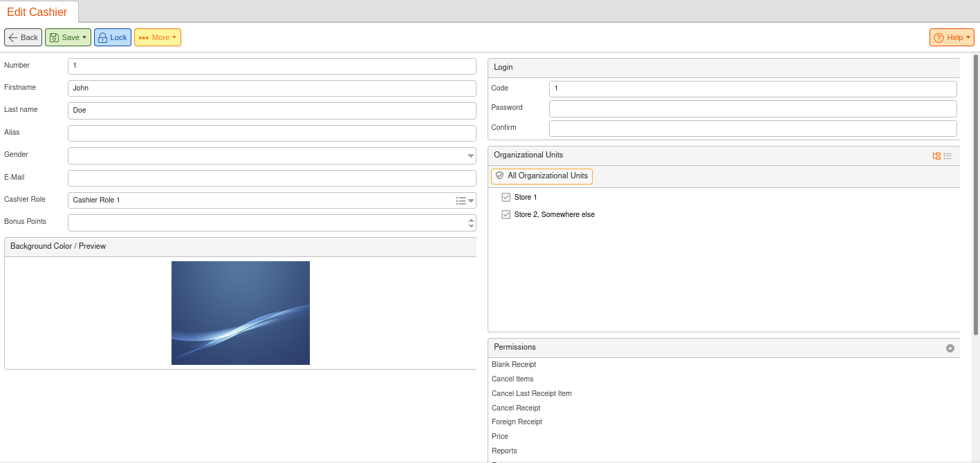Open the More actions menu
The image size is (980, 463).
[157, 37]
